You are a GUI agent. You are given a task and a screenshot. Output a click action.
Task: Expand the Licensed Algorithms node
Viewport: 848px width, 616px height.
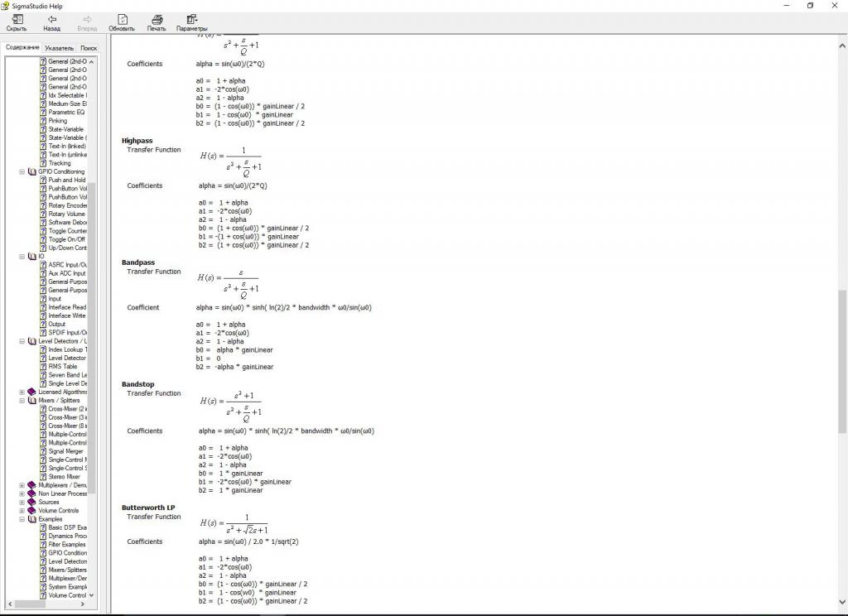click(x=22, y=392)
